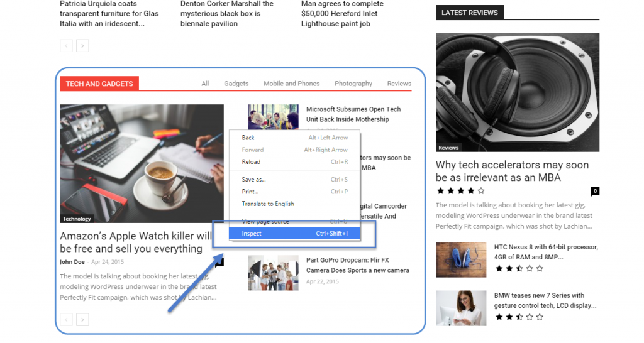Select Reload from context menu
The image size is (644, 343).
click(294, 161)
